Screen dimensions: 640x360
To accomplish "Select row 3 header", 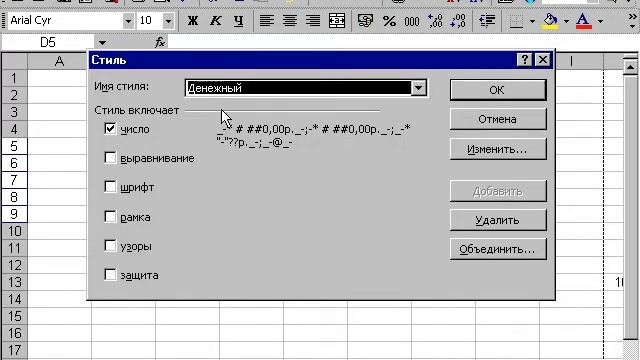I will pos(14,112).
